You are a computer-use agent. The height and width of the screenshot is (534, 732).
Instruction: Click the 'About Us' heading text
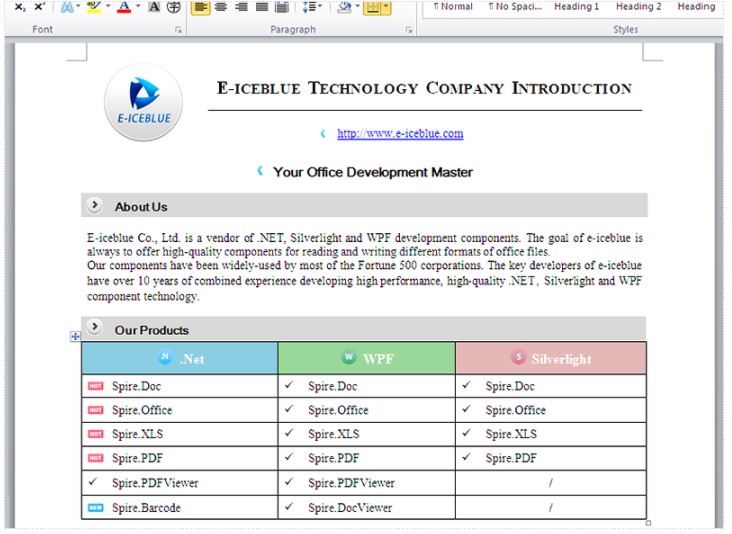click(x=141, y=207)
